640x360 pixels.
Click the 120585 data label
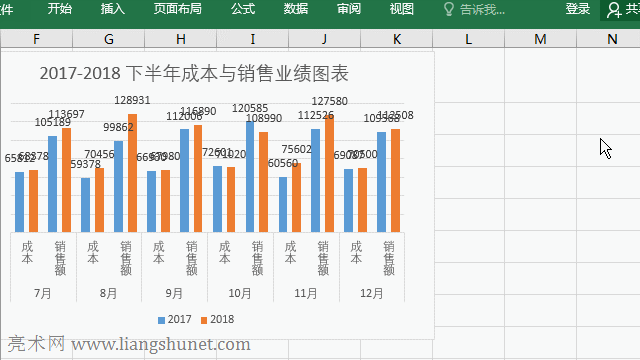(x=250, y=109)
